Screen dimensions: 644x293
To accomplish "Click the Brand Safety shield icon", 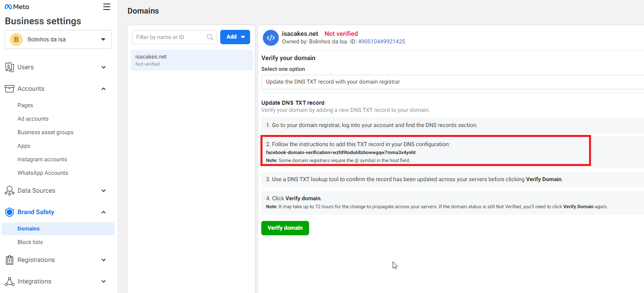I will (10, 212).
